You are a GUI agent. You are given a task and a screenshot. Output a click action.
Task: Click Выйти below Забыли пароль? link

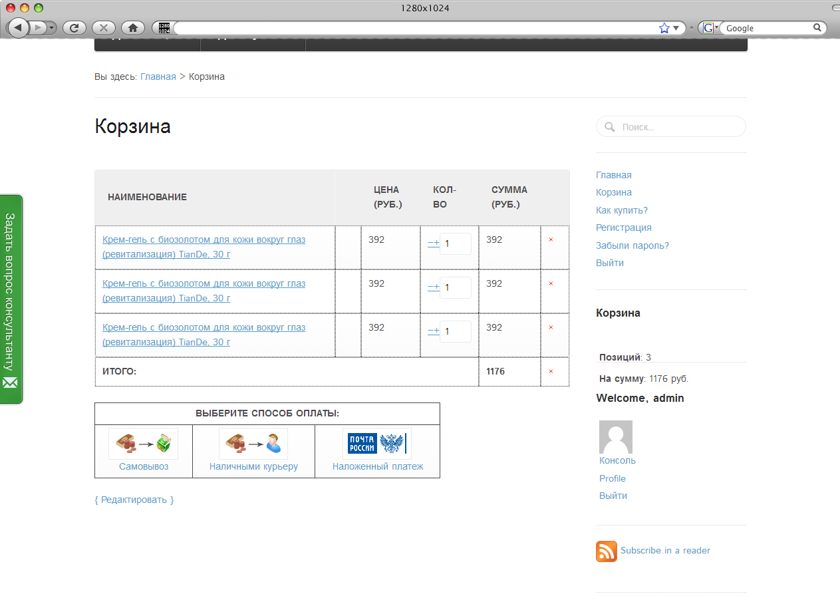point(610,263)
